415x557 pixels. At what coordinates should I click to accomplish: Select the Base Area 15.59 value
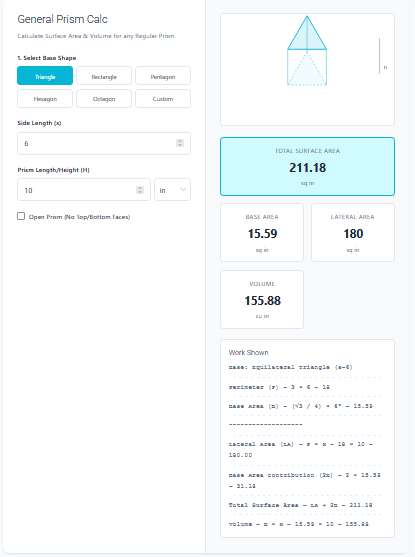pyautogui.click(x=262, y=233)
